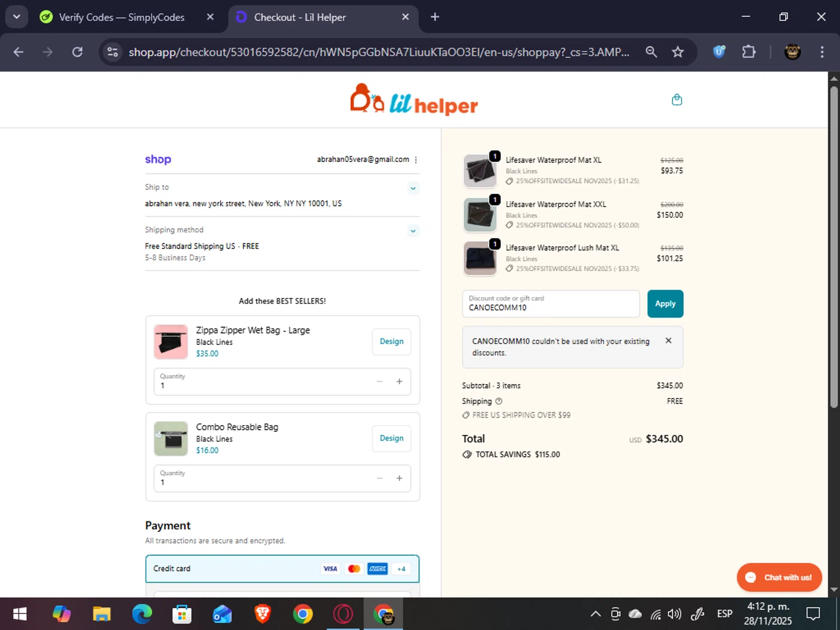Click Lifesaver Waterproof Lush Mat XL thumbnail

(x=480, y=258)
